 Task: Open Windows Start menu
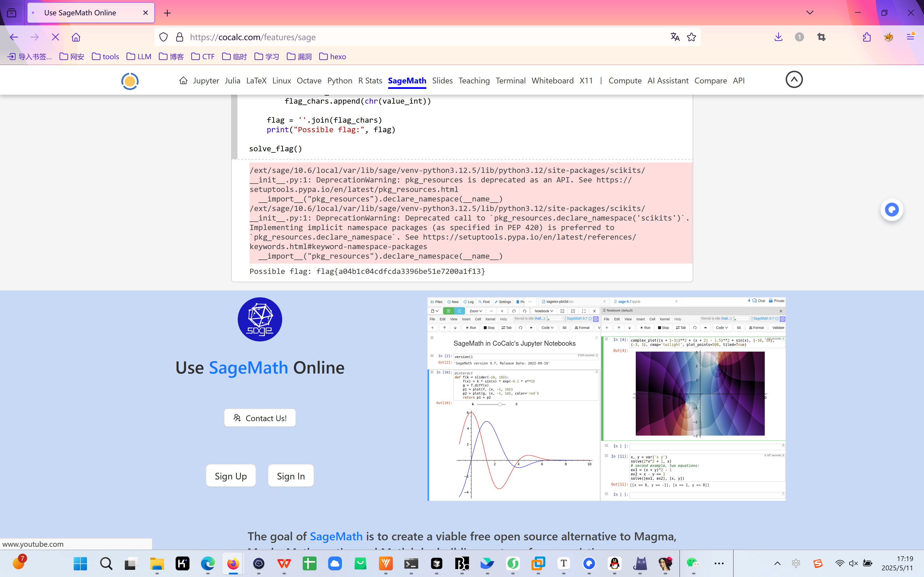coord(80,563)
